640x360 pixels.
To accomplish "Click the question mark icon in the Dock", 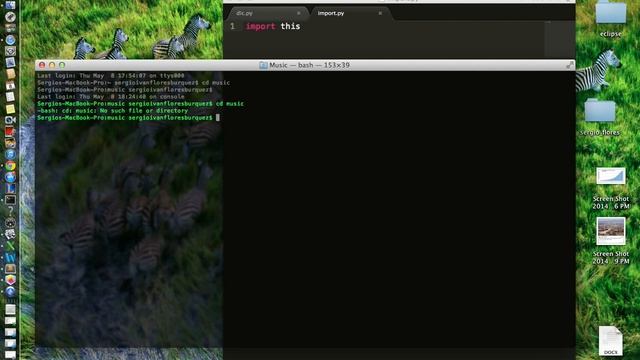I will point(10,211).
